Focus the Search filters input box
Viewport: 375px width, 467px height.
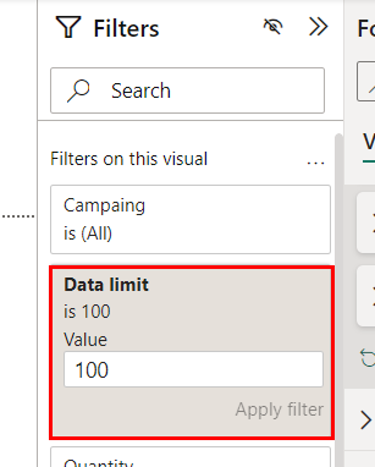[187, 91]
